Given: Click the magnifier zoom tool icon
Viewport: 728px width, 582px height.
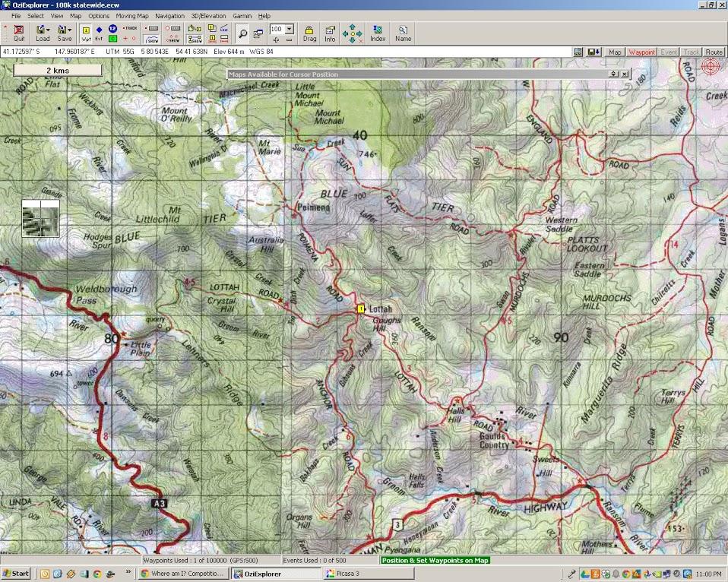Looking at the screenshot, I should [242, 33].
